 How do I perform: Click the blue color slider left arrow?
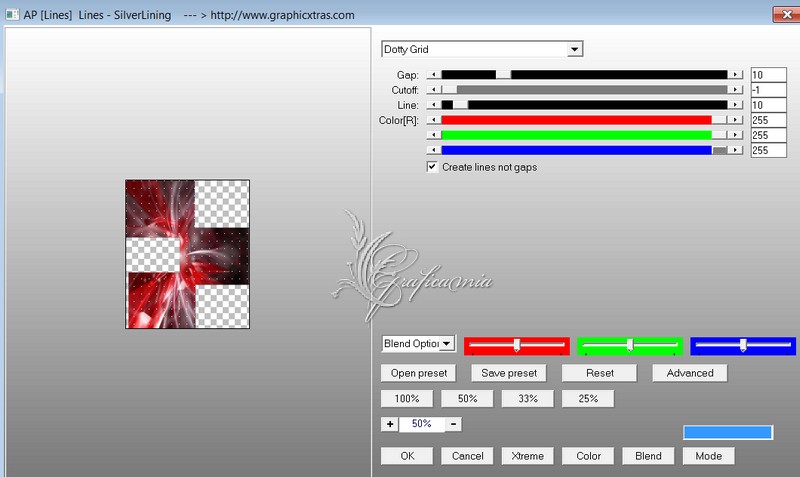[434, 150]
